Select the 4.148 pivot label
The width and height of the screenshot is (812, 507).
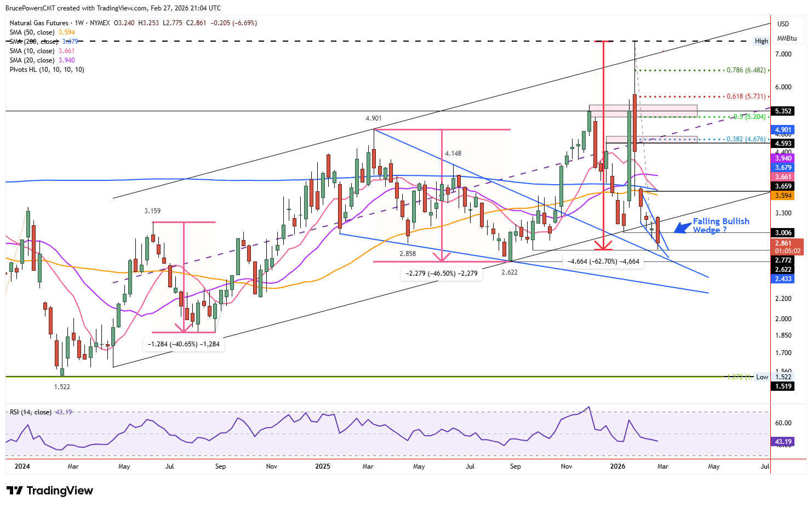453,153
